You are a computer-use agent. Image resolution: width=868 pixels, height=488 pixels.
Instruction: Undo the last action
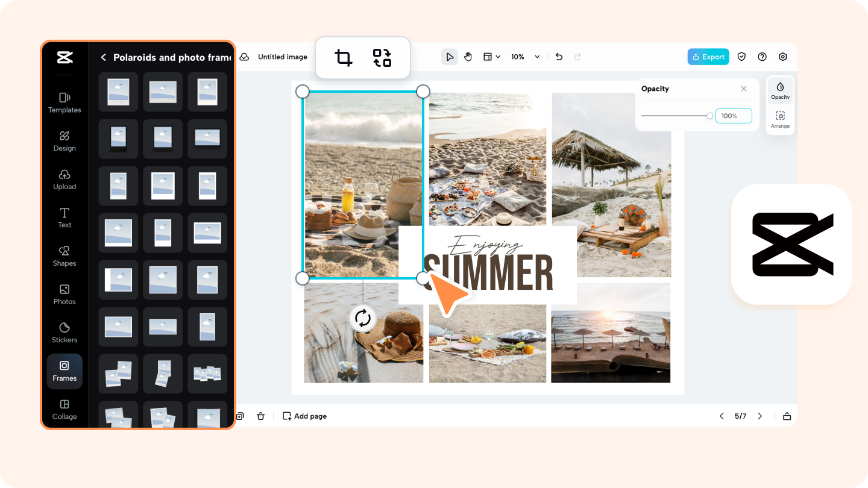(559, 57)
